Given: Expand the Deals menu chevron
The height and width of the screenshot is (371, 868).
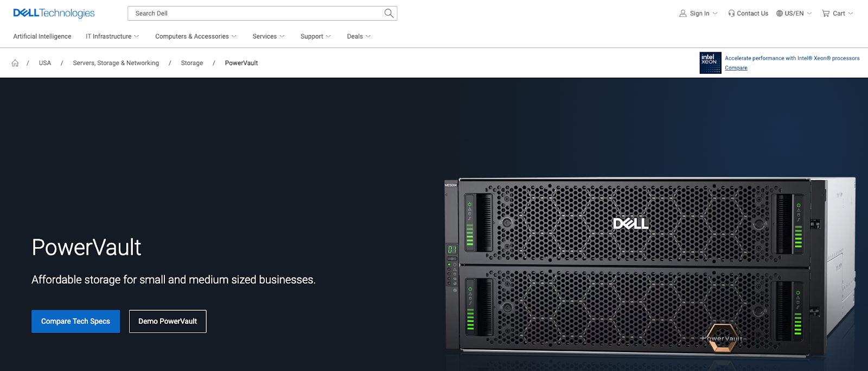Looking at the screenshot, I should pyautogui.click(x=368, y=36).
